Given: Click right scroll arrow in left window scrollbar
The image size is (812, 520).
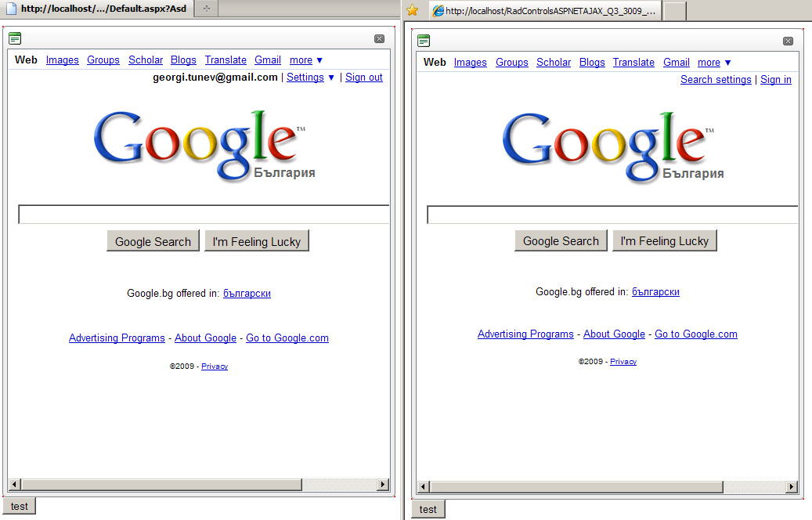Looking at the screenshot, I should tap(383, 485).
